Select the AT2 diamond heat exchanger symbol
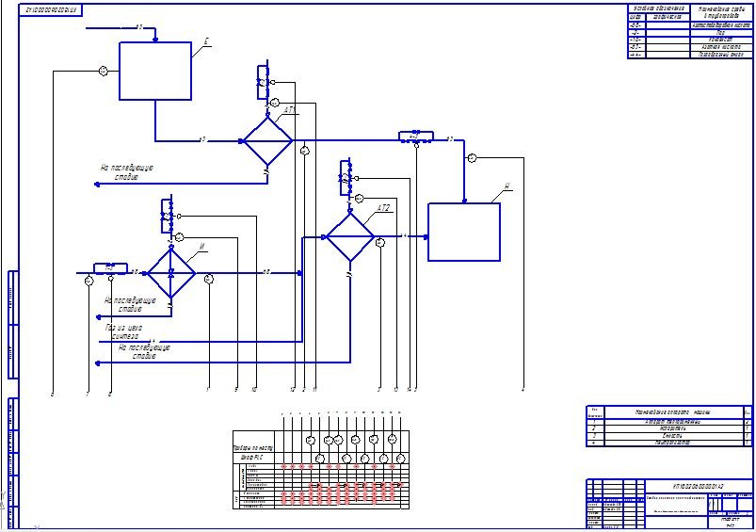756x532 pixels. 350,237
